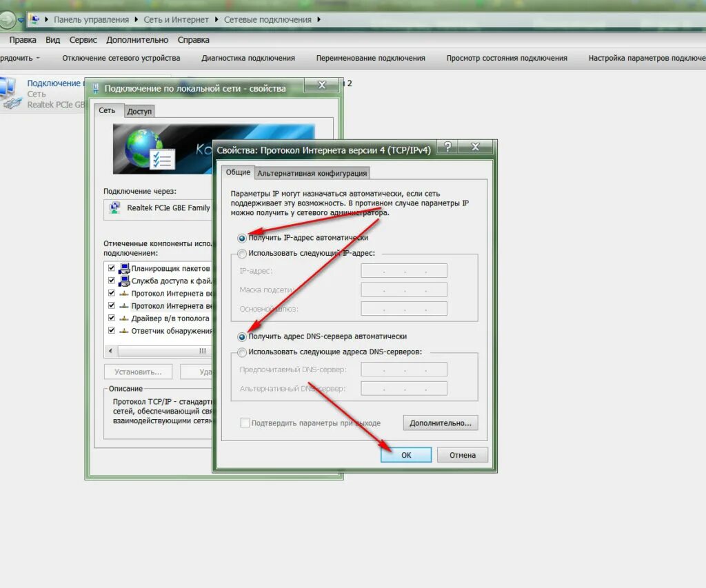Select the local network connection adapter icon
Image resolution: width=706 pixels, height=588 pixels.
[10, 93]
